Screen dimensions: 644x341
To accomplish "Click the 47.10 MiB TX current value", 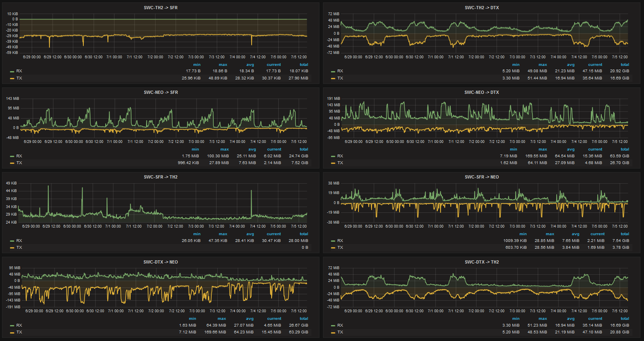I will coord(592,332).
